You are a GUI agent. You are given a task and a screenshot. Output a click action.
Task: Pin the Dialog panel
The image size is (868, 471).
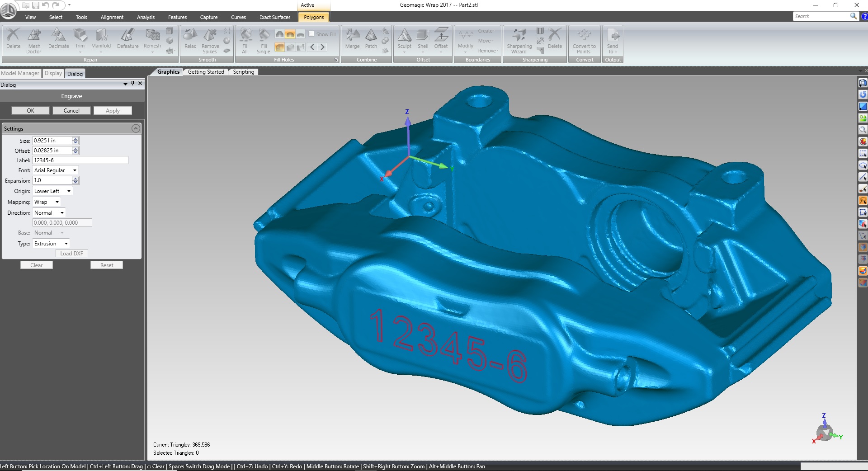132,84
